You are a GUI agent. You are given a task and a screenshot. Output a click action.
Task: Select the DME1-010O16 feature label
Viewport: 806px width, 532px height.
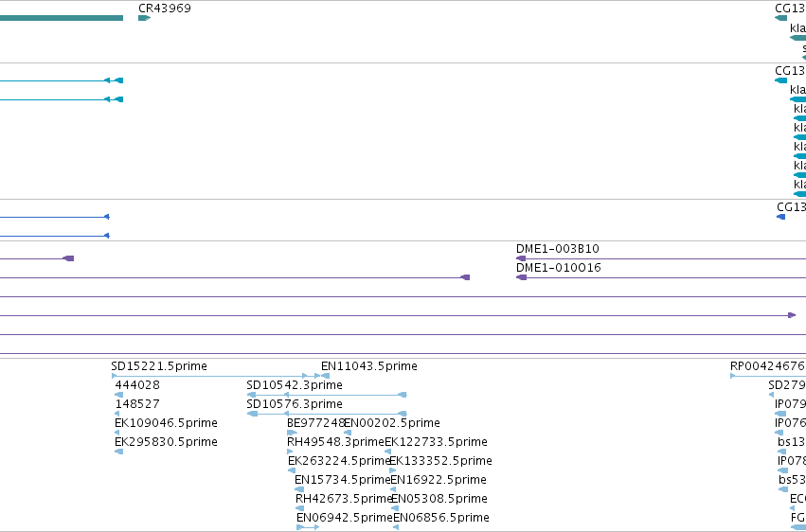click(558, 268)
